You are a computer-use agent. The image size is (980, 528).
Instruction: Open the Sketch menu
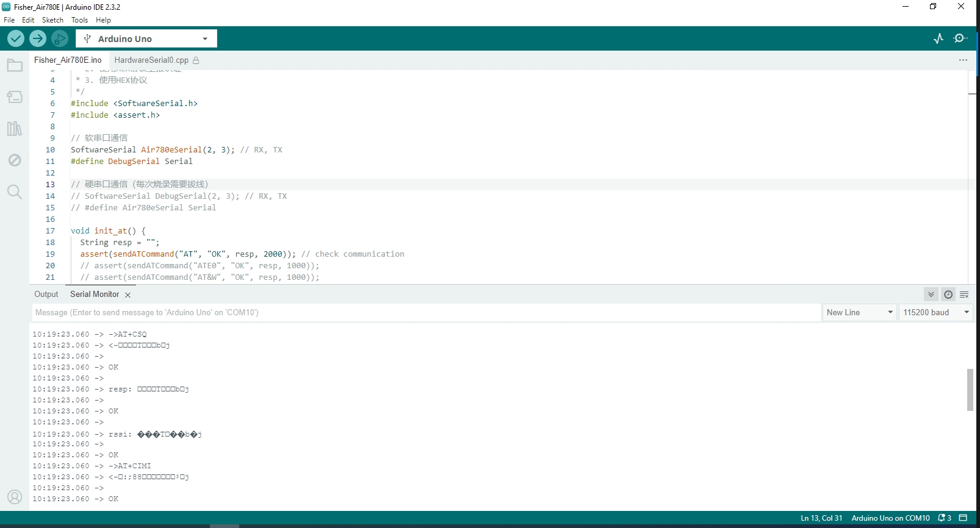[52, 20]
